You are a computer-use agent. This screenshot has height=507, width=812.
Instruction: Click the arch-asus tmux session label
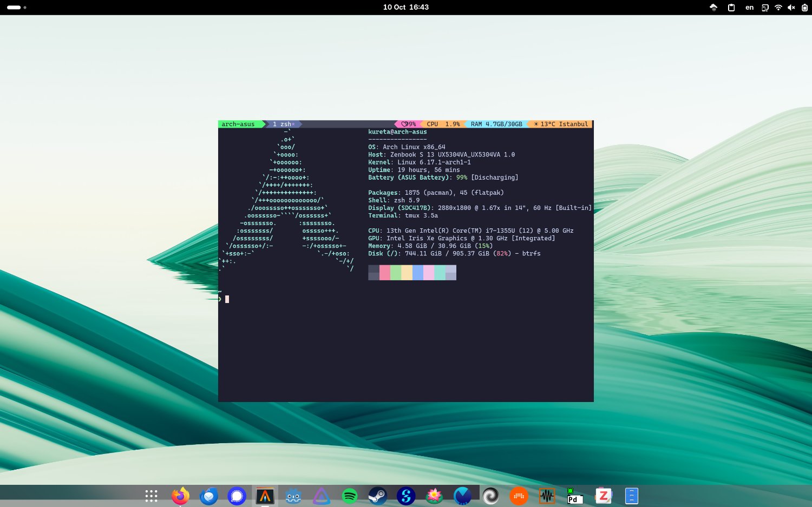[x=238, y=124]
